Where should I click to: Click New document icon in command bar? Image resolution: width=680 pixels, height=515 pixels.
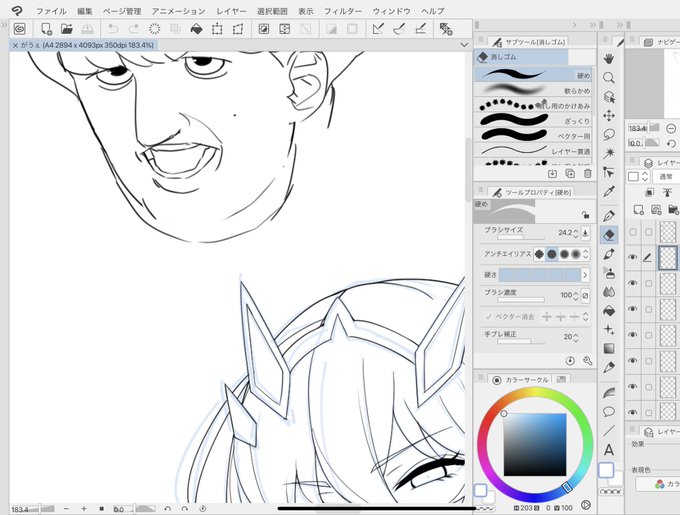[x=46, y=29]
